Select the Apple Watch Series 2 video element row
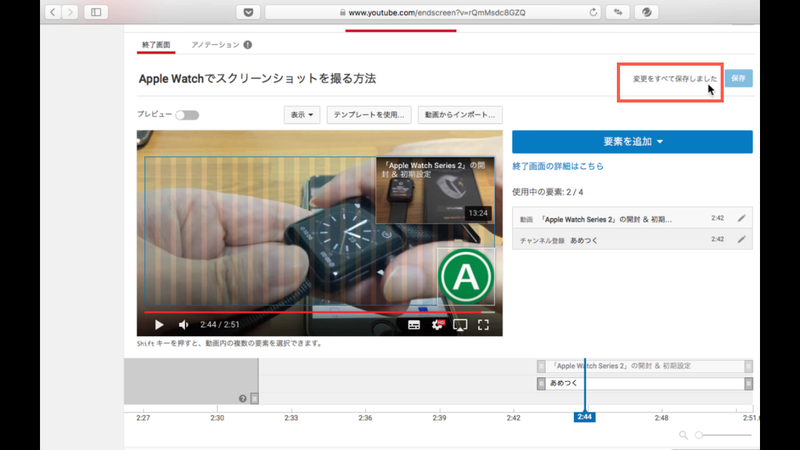 [x=632, y=219]
